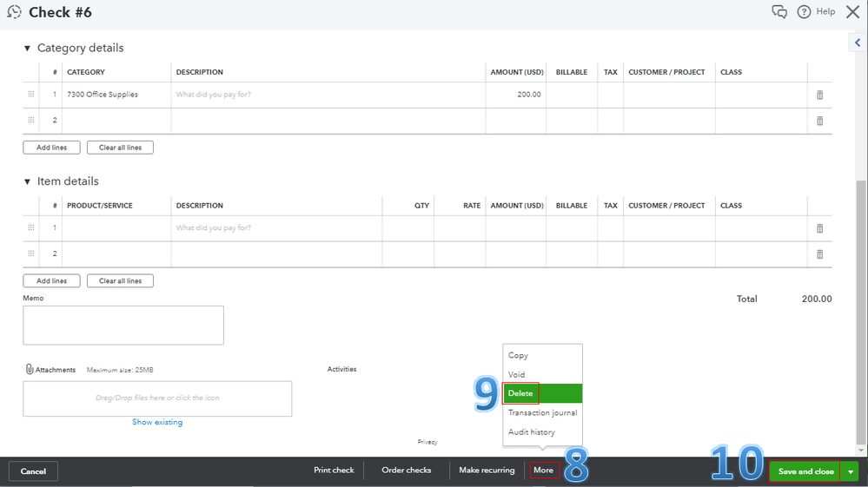Collapse the Item details section
Screen dimensions: 868x487
click(x=27, y=181)
